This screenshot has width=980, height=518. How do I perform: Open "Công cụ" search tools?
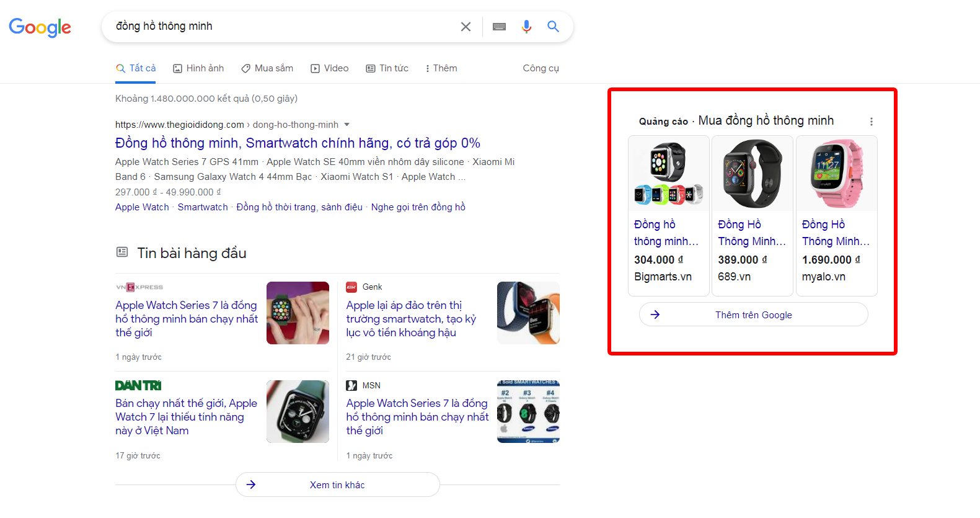[541, 68]
